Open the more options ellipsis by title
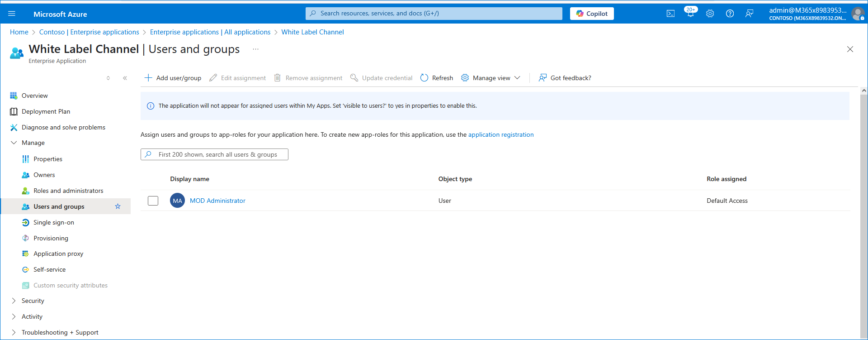Image resolution: width=868 pixels, height=340 pixels. tap(255, 49)
